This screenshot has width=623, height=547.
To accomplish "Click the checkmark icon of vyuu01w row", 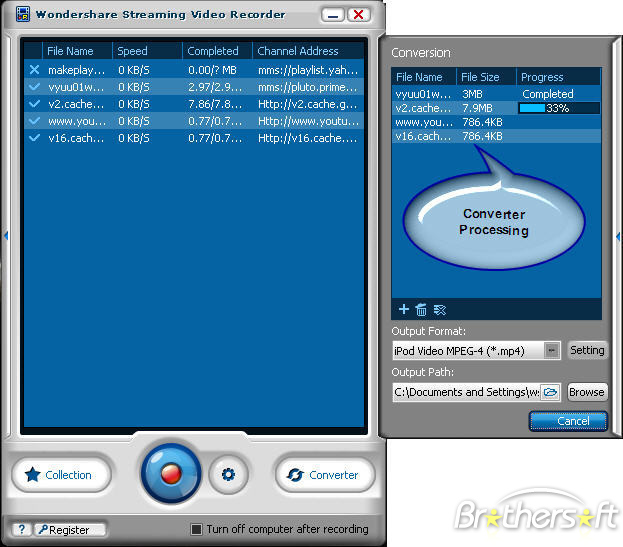I will click(x=35, y=87).
